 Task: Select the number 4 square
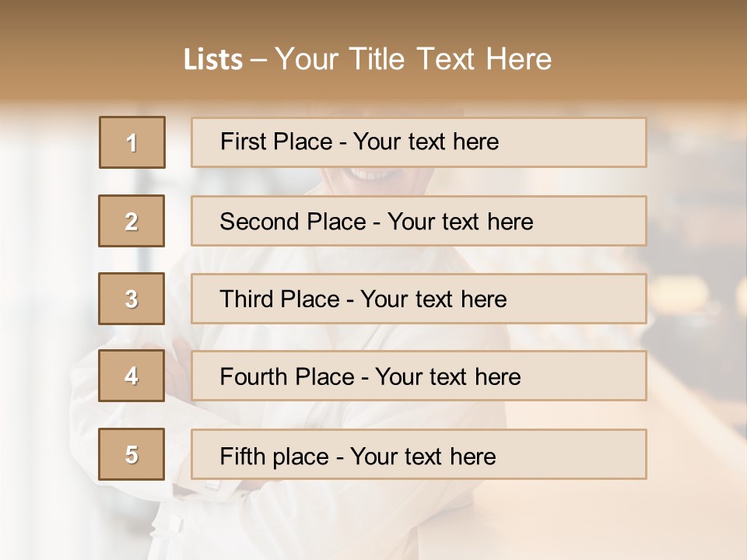(132, 376)
